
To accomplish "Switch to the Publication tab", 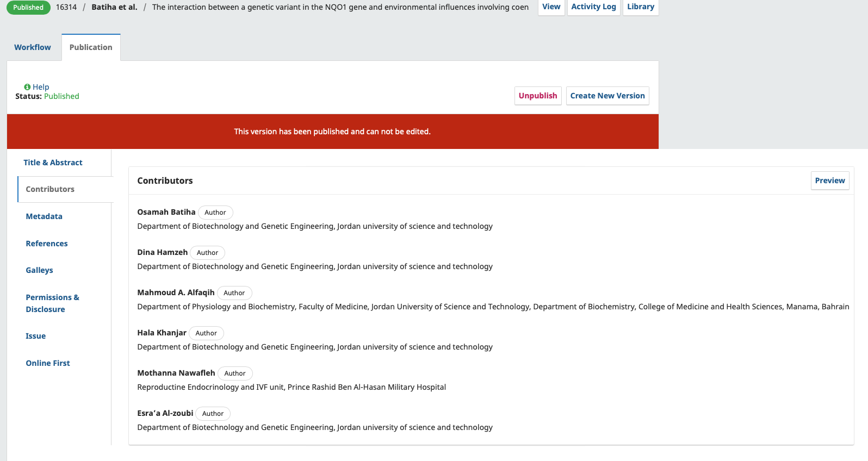I will pyautogui.click(x=91, y=47).
